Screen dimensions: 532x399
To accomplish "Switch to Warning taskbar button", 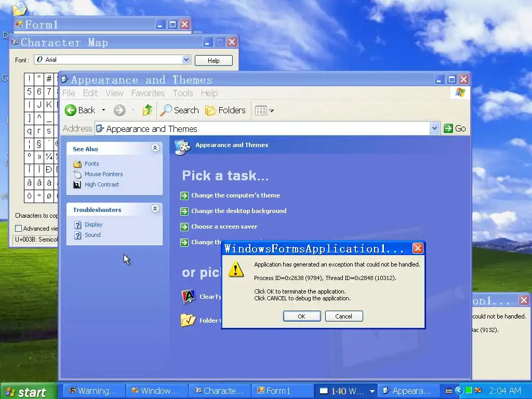I will (x=94, y=391).
